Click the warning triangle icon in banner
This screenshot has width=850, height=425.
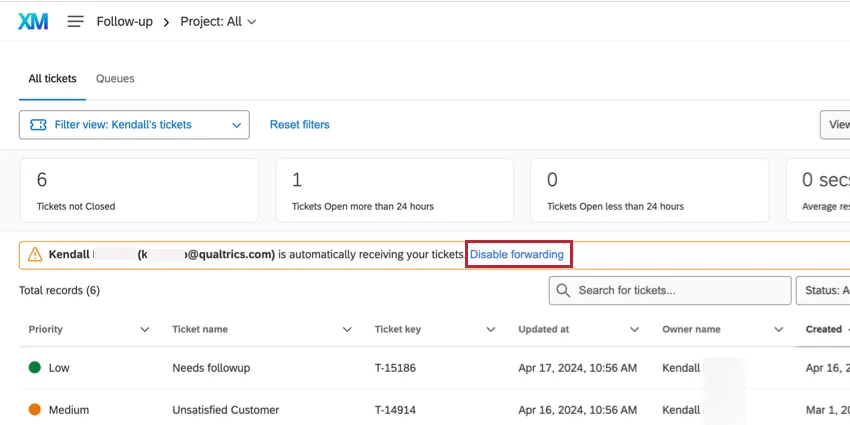35,255
